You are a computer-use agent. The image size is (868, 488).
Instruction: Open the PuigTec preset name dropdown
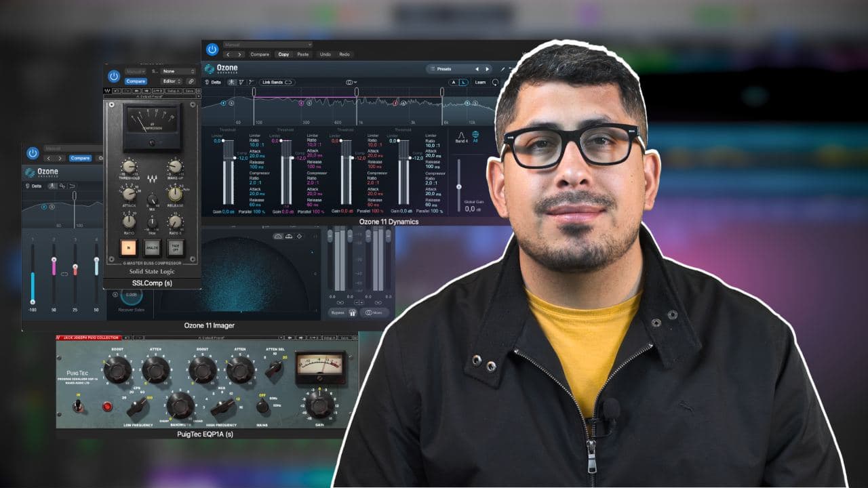point(214,337)
